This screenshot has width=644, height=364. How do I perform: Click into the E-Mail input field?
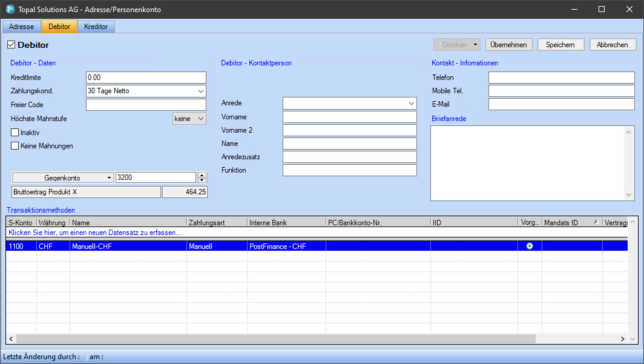coord(561,104)
